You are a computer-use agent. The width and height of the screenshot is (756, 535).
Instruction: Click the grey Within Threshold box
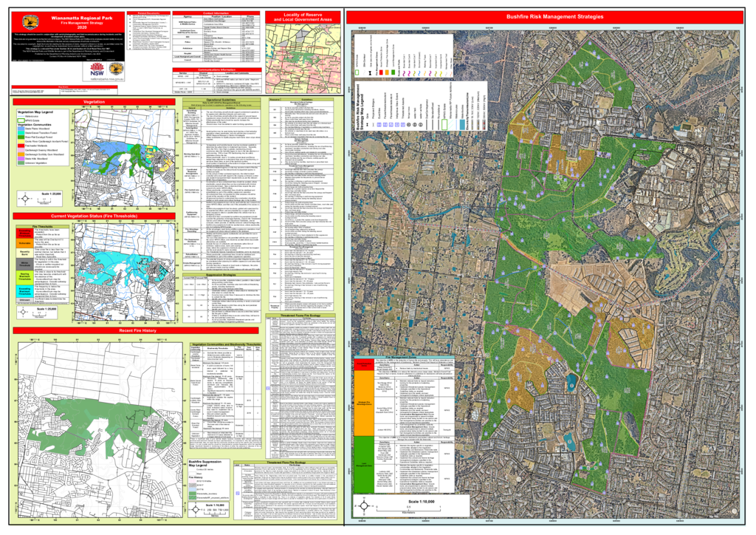tap(24, 264)
